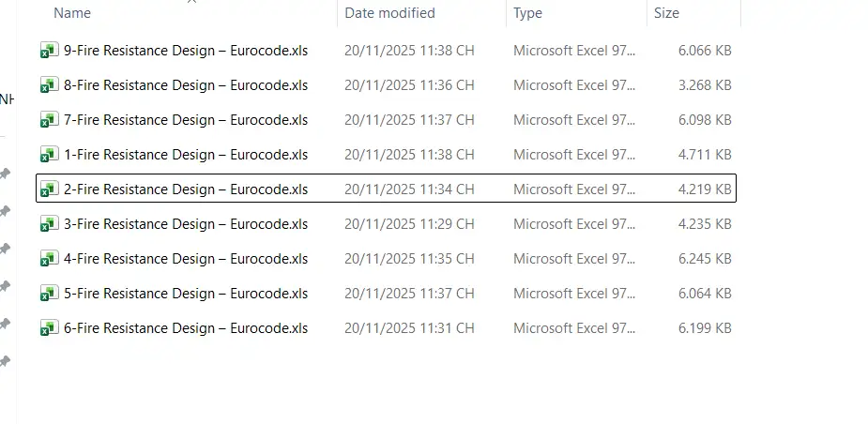Sort files by the Name column header

pos(72,13)
